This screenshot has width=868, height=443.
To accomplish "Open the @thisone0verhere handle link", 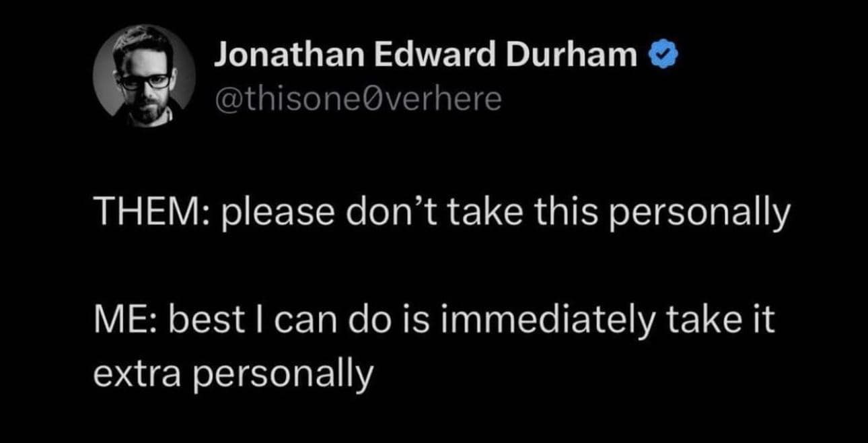I will (358, 100).
